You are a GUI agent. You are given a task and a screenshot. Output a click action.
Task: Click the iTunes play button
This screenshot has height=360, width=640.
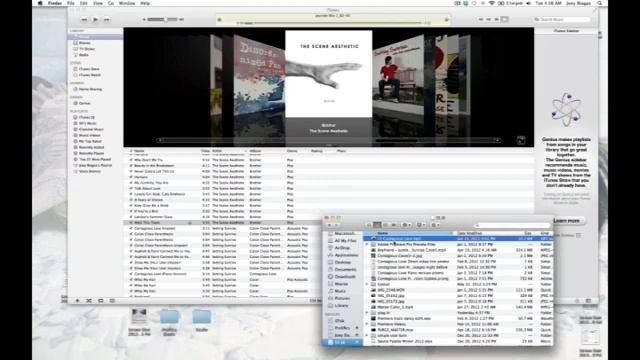[95, 19]
